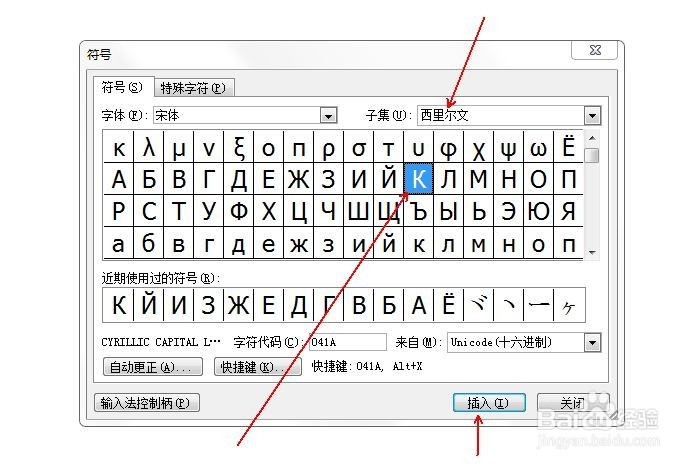Select Greek xi ξ in the symbol grid
The image size is (700, 466).
click(238, 147)
